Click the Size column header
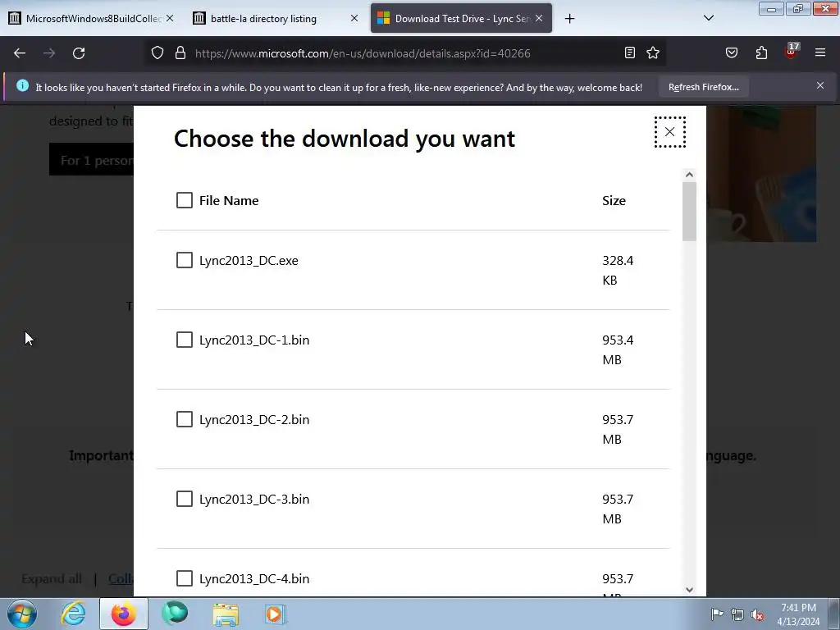 coord(614,200)
